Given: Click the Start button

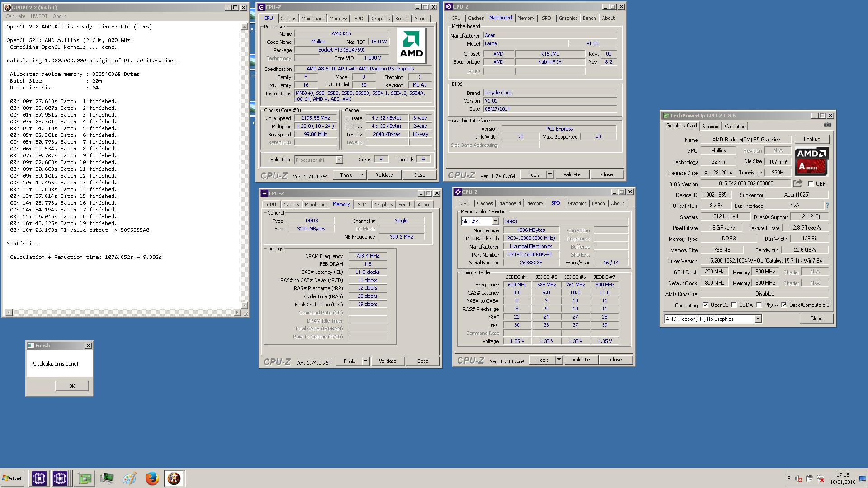Looking at the screenshot, I should pyautogui.click(x=12, y=479).
